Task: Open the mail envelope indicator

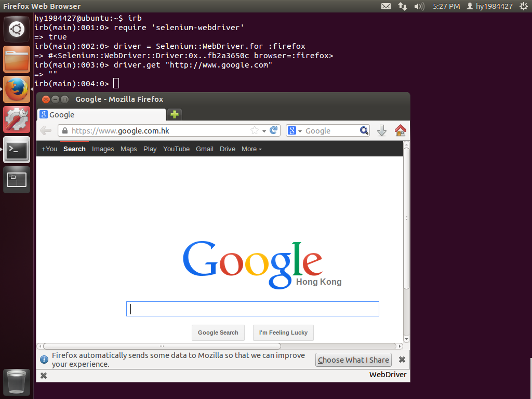Action: click(x=386, y=6)
